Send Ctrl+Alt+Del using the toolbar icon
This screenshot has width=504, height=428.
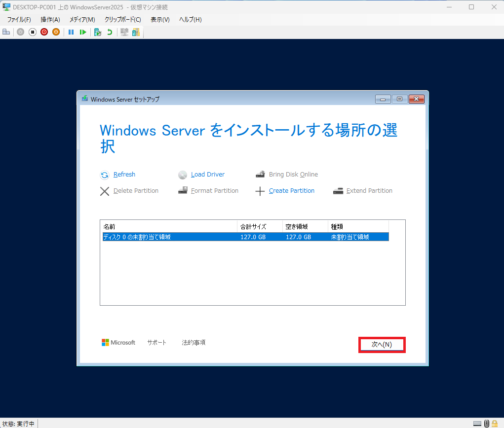[x=6, y=32]
